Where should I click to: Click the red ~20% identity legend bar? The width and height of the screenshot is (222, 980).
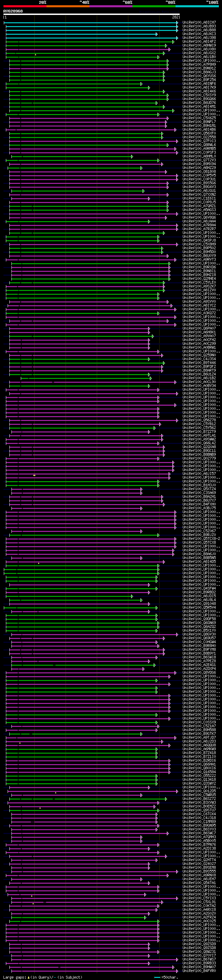pos(25,6)
